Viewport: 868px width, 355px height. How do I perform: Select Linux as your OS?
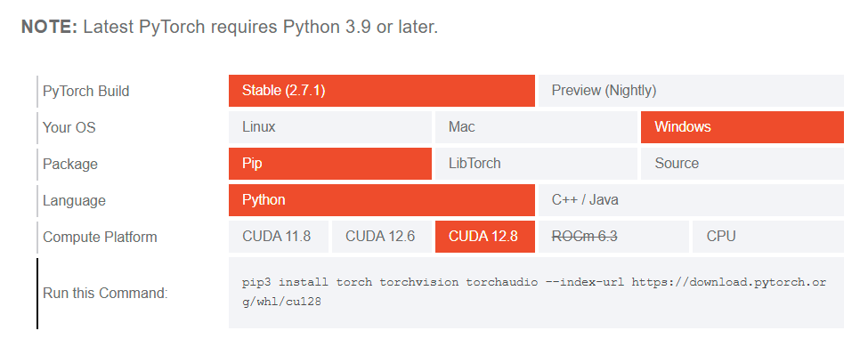[x=330, y=127]
